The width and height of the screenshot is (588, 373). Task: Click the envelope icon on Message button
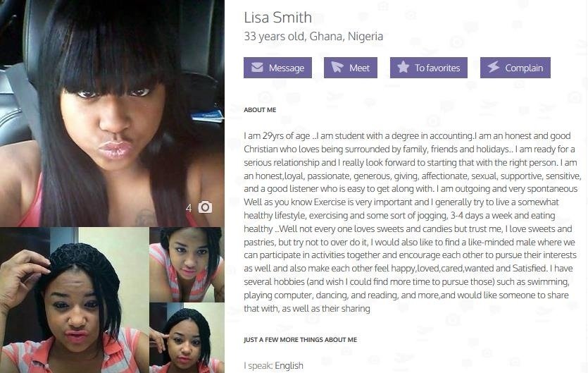pos(257,67)
